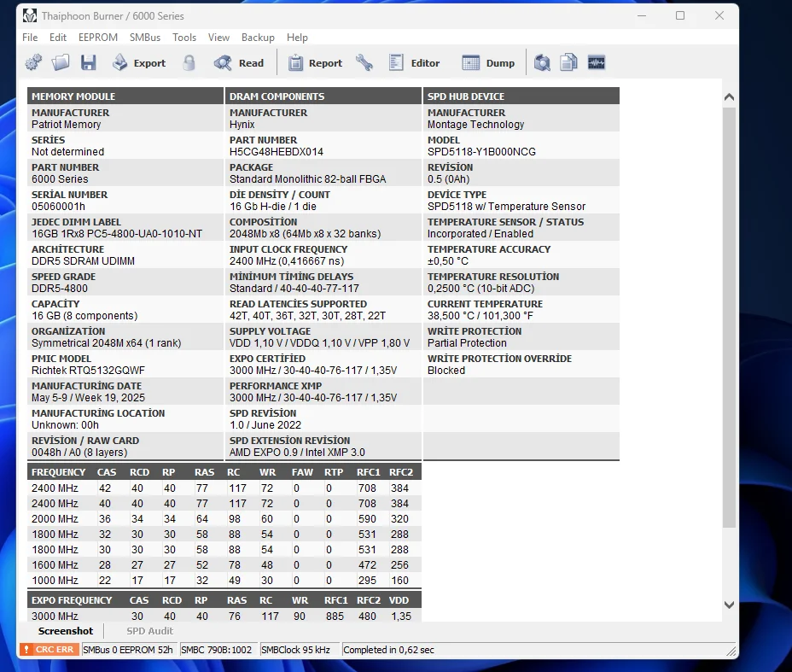Read the SPD with the Read button
792x672 pixels.
pos(239,62)
